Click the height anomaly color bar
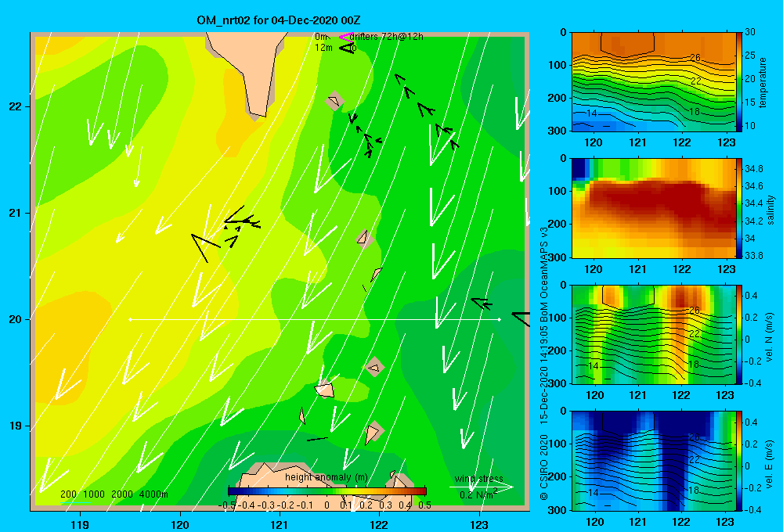Screen dimensions: 783x532 pos(327,491)
